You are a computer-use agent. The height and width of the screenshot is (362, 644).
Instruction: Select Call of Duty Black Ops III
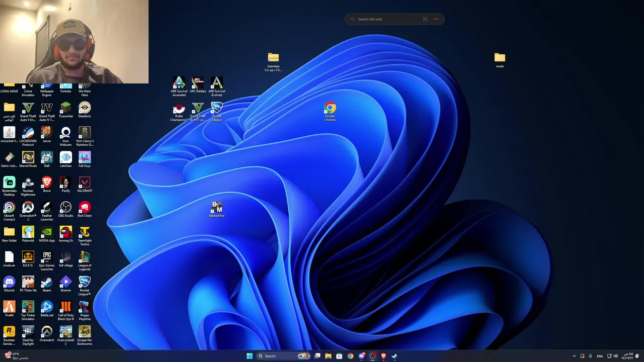(65, 311)
